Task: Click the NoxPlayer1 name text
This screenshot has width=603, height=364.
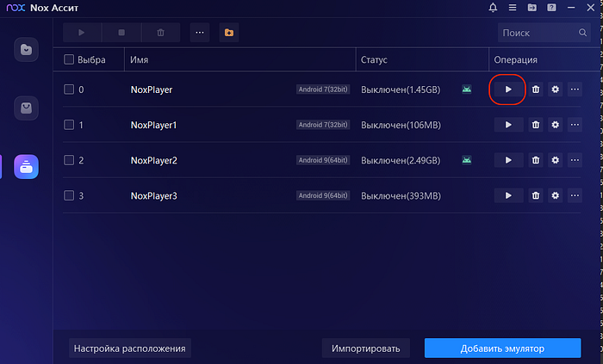Action: (x=154, y=125)
